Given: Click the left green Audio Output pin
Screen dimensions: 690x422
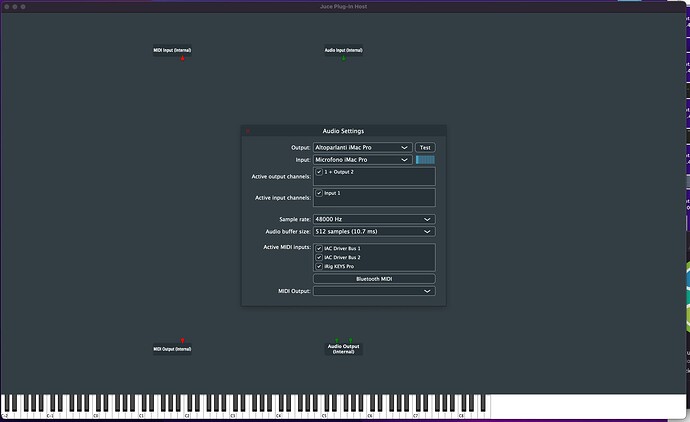Looking at the screenshot, I should click(x=337, y=341).
